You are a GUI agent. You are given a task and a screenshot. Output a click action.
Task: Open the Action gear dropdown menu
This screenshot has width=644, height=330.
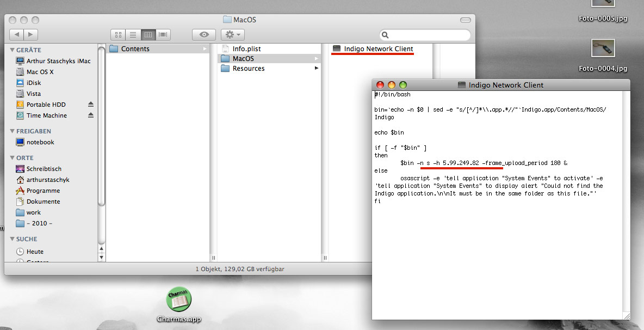click(233, 35)
